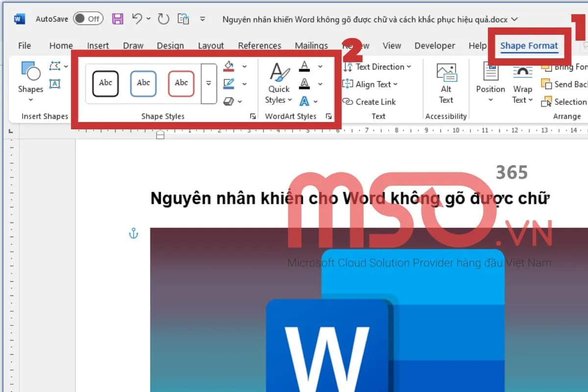
Task: Expand the Text Direction dropdown
Action: point(378,67)
